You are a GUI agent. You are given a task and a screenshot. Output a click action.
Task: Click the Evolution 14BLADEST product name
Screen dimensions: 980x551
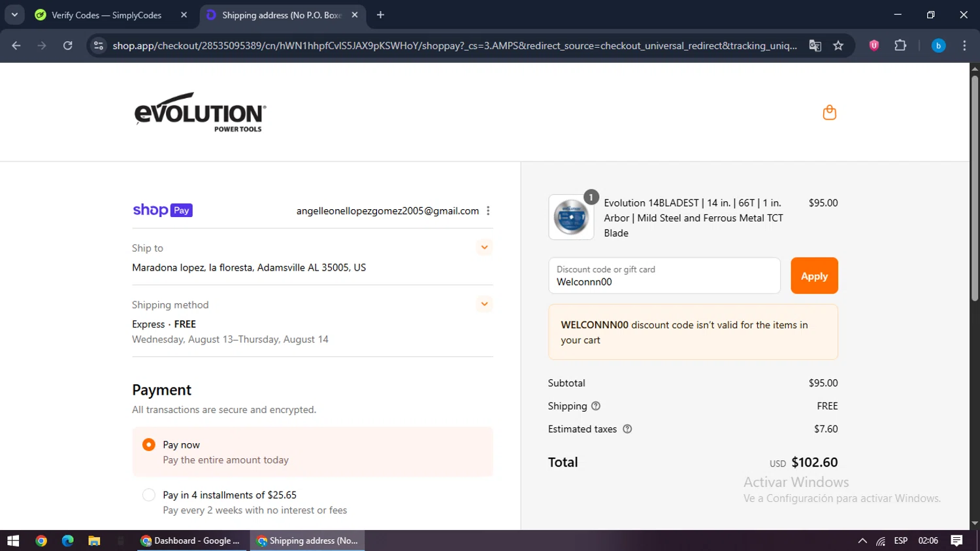click(x=693, y=218)
